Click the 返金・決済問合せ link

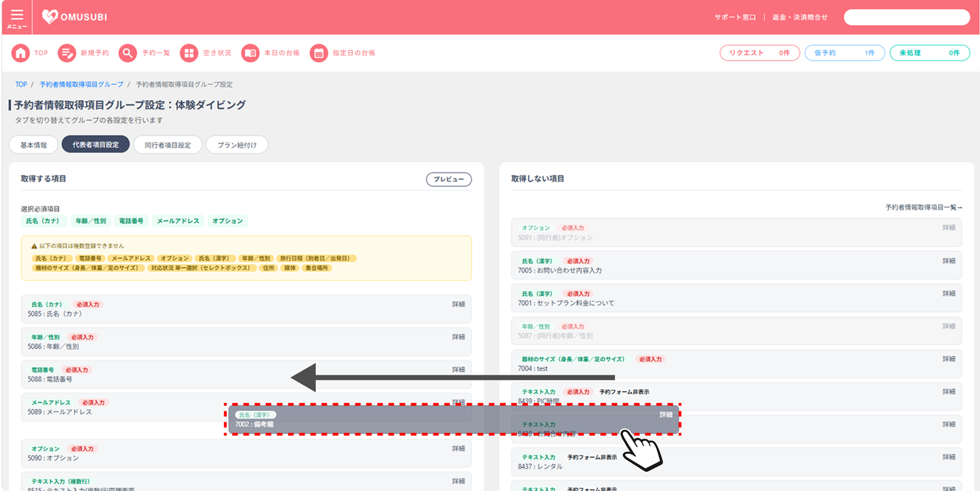(800, 18)
